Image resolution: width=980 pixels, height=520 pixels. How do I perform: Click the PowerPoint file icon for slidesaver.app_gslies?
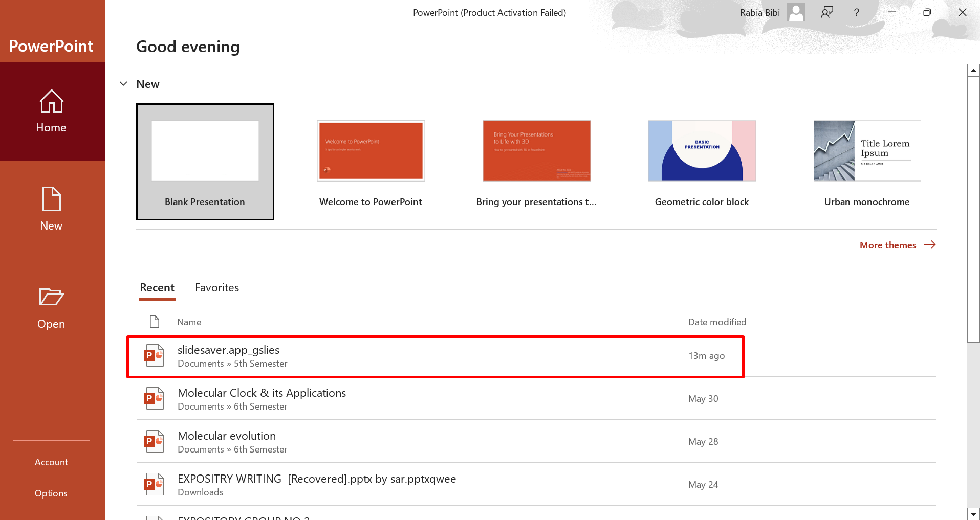[x=154, y=355]
